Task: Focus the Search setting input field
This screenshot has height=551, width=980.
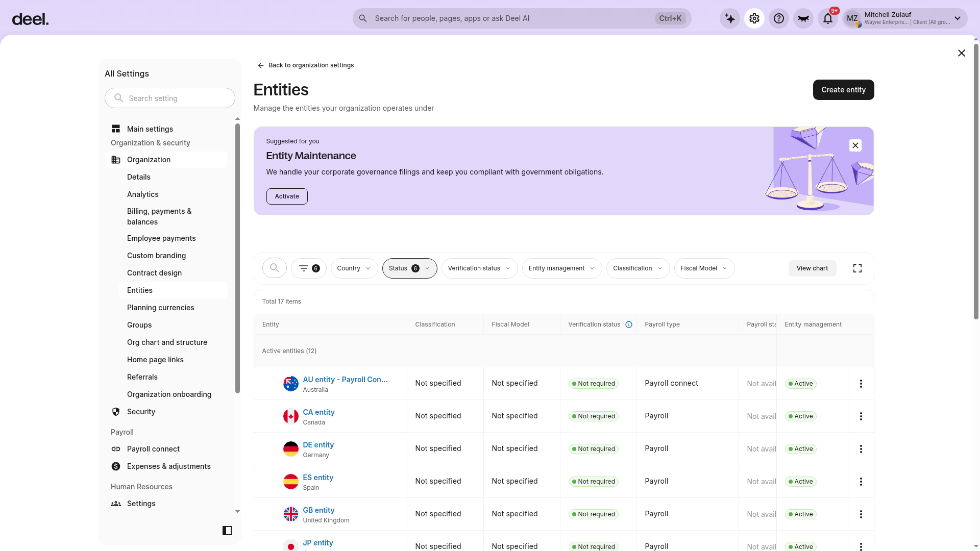Action: 170,98
